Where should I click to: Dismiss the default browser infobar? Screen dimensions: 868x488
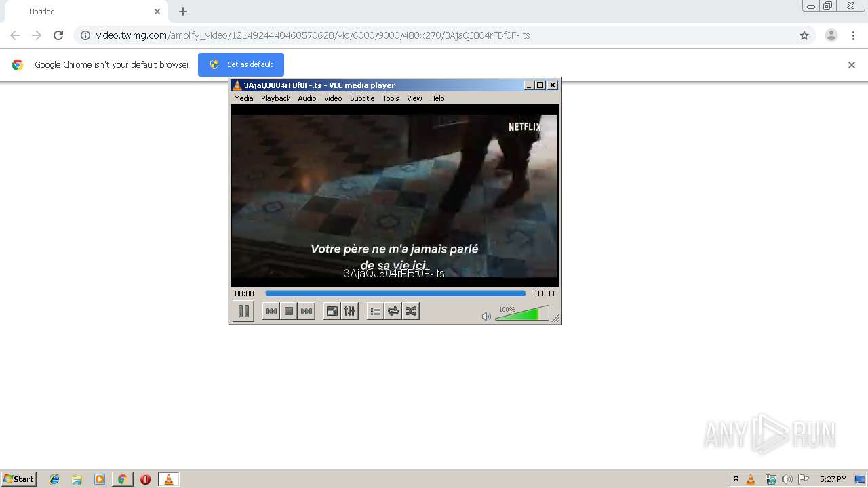click(852, 65)
